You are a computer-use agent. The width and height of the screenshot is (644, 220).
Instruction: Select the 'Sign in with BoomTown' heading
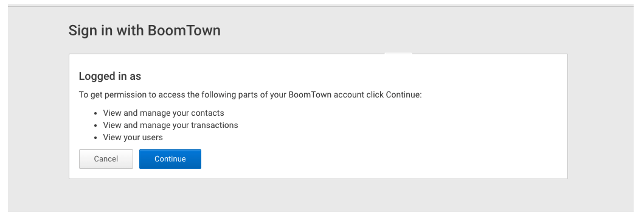(145, 30)
